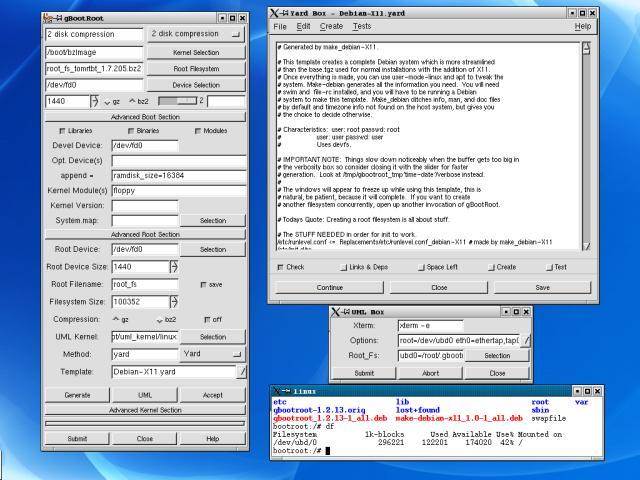This screenshot has height=480, width=640.
Task: Open the Yard Box window menu icon
Action: tap(274, 13)
